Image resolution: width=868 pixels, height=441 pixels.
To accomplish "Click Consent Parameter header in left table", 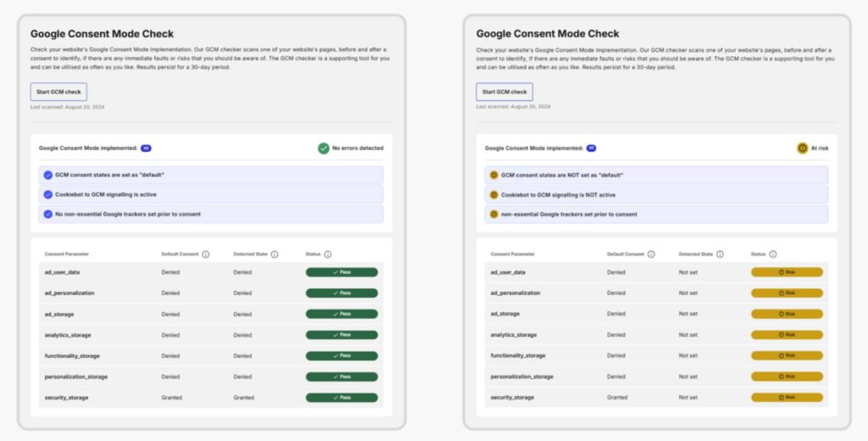I will 67,254.
